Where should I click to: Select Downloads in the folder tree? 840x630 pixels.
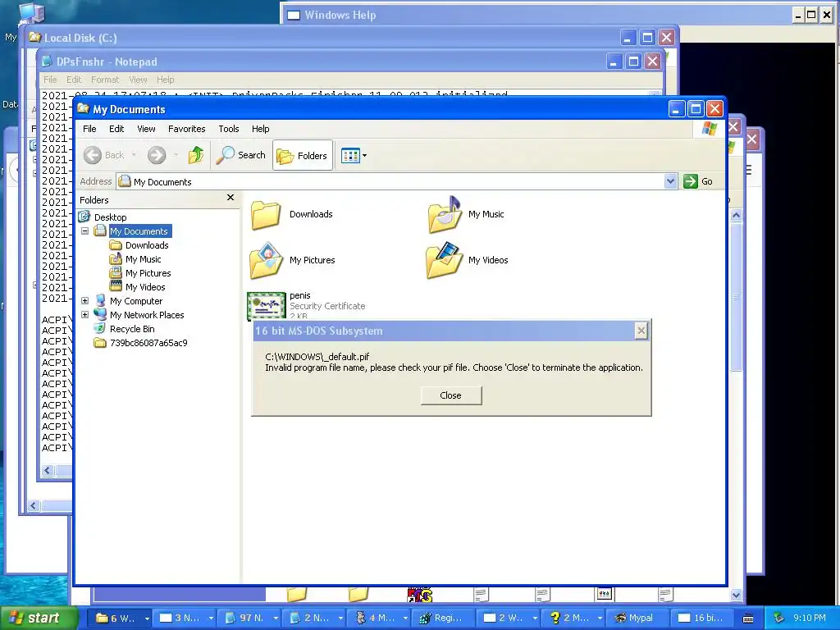pos(147,245)
